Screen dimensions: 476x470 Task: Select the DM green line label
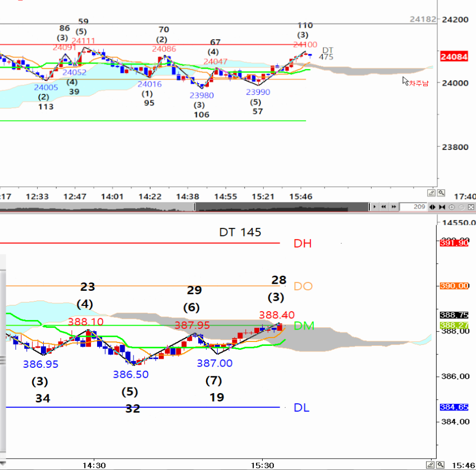(x=304, y=326)
